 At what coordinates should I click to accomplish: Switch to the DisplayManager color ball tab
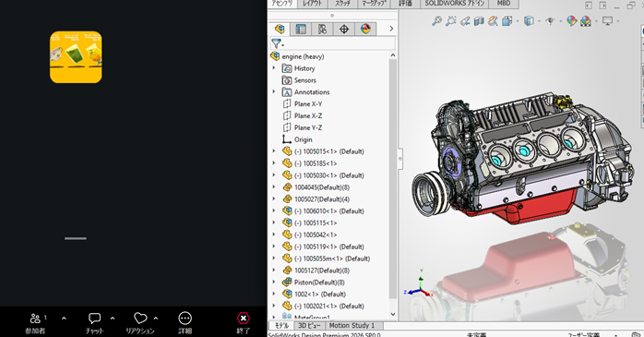[x=365, y=29]
